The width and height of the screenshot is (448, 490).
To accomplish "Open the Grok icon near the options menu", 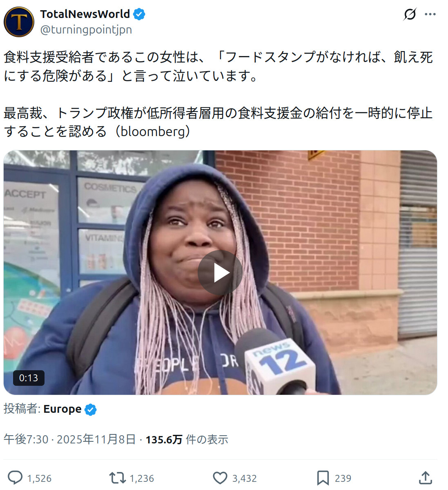I will point(410,14).
